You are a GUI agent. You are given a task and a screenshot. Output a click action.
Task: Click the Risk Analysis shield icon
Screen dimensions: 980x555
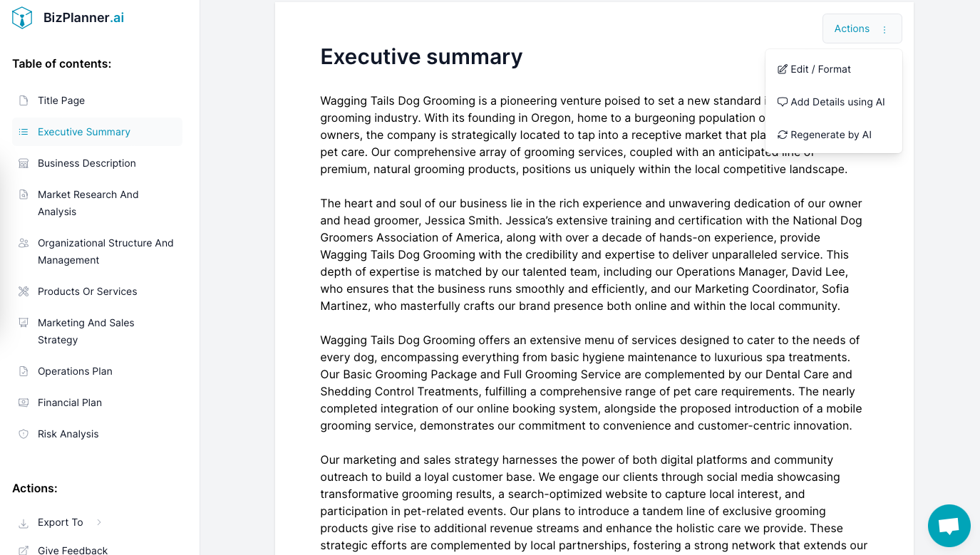coord(24,434)
